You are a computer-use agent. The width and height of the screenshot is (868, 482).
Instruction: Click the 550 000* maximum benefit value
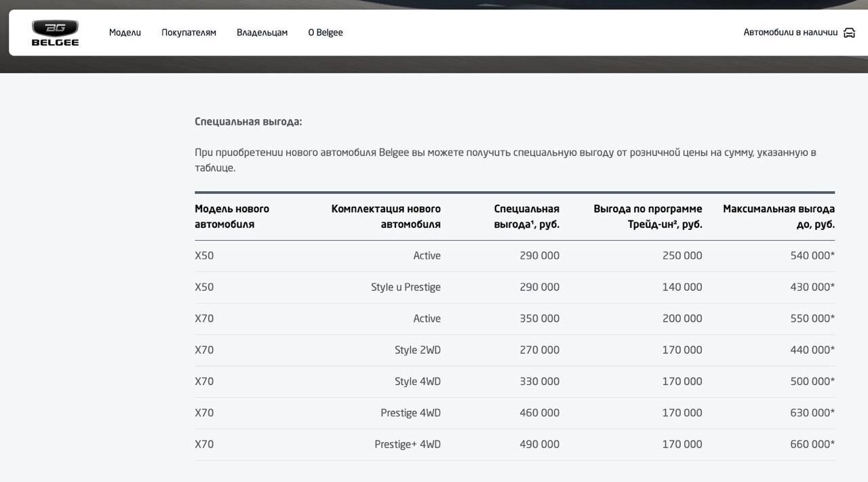coord(812,319)
